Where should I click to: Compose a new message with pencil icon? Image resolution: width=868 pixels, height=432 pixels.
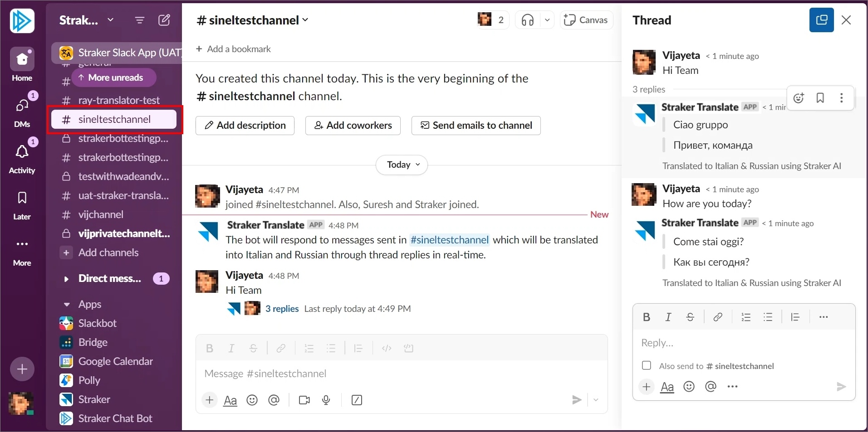point(164,20)
